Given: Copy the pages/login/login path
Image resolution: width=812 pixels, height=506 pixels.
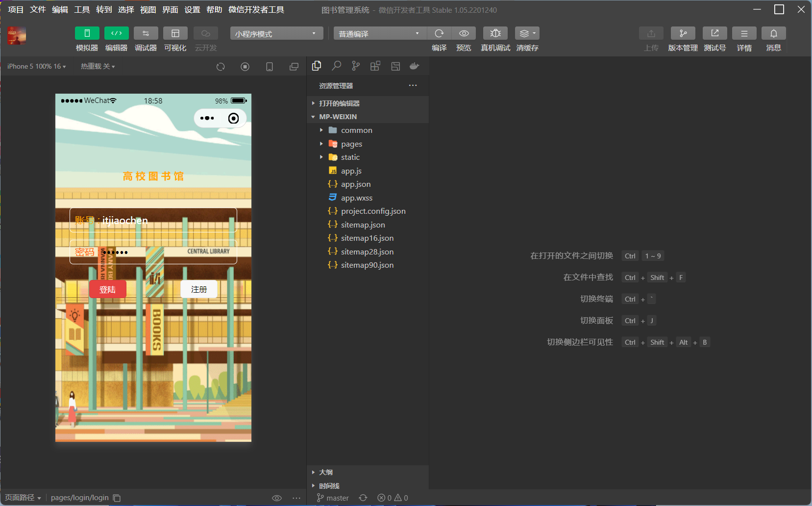Looking at the screenshot, I should tap(117, 498).
